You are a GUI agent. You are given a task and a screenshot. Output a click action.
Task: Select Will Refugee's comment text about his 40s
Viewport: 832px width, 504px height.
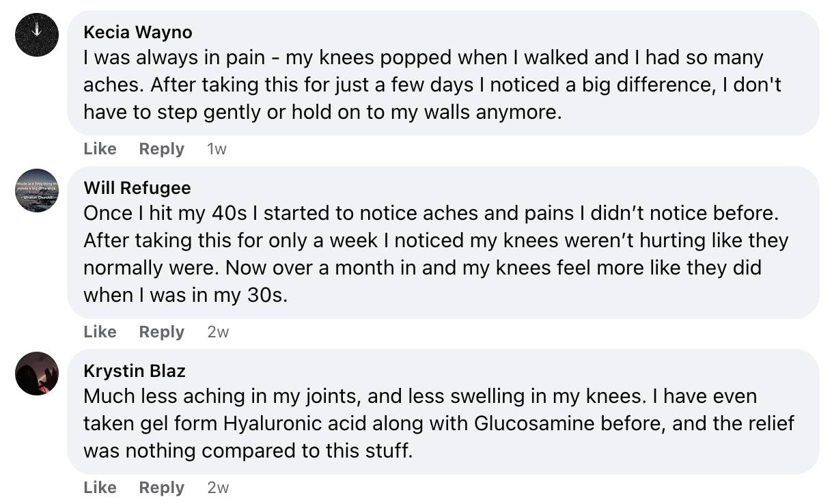click(436, 254)
